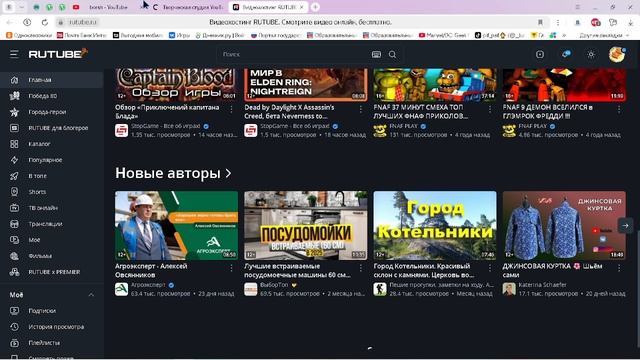Viewport: 640px width, 360px height.
Task: Open RUTUBE для блогеров
Action: click(51, 128)
